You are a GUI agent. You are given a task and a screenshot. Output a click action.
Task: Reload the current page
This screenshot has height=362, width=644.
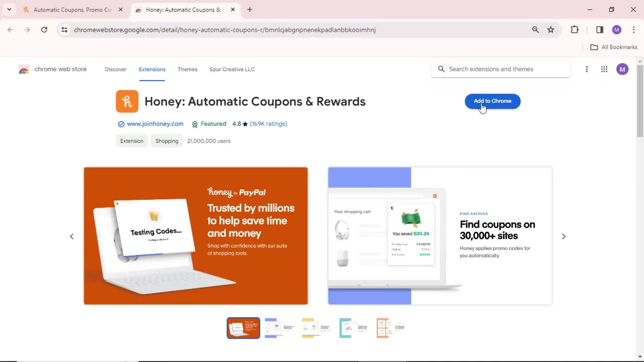click(44, 30)
